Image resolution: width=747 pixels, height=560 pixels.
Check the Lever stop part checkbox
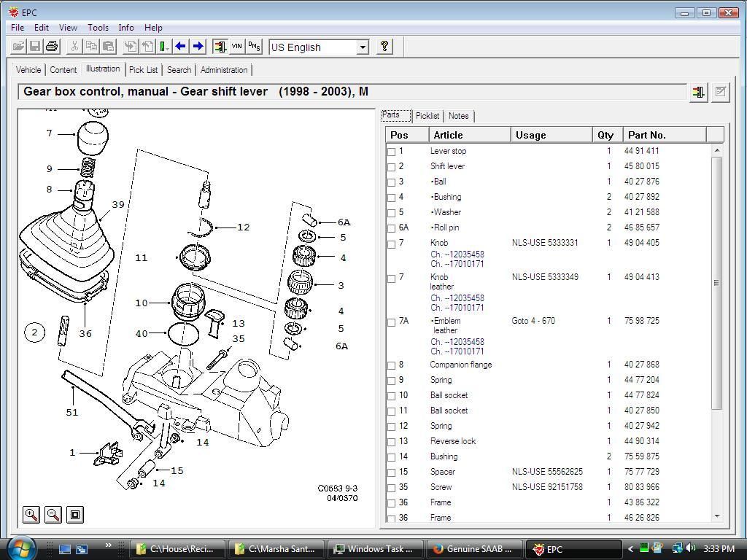pyautogui.click(x=392, y=151)
